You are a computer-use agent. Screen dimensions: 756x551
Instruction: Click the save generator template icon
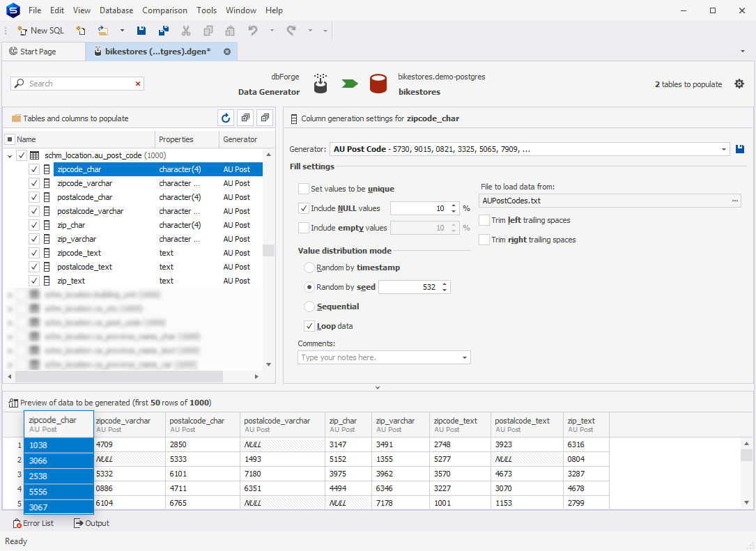click(740, 150)
